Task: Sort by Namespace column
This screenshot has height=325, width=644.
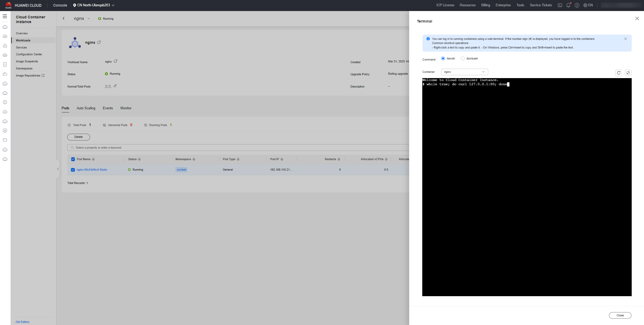Action: [x=194, y=159]
